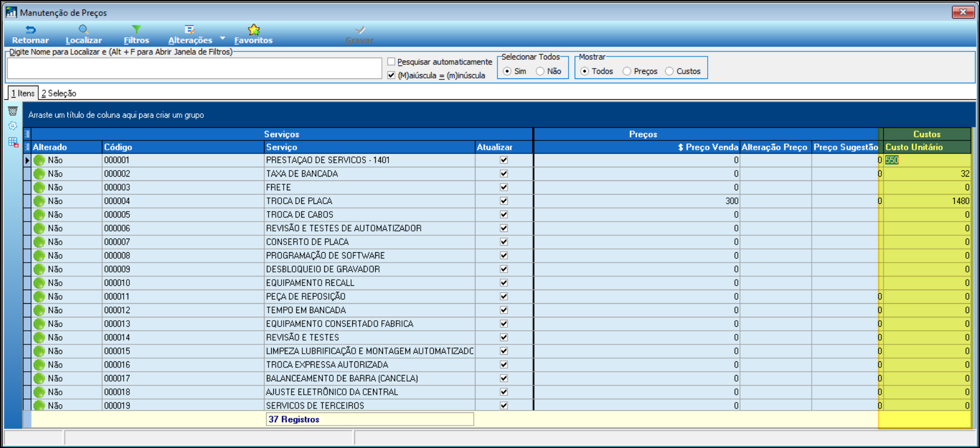Viewport: 980px width, 448px height.
Task: Select Custo Unitário value 1480
Action: (x=927, y=201)
